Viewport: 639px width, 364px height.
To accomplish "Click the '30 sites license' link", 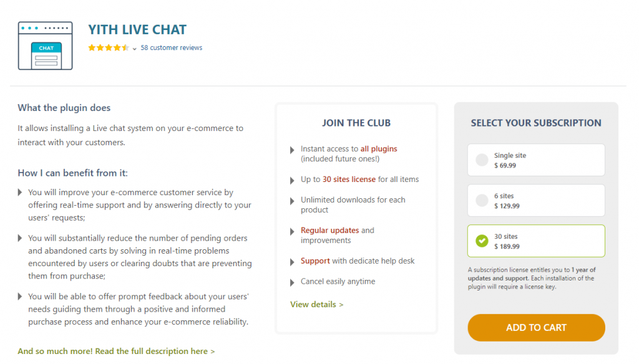I will [349, 180].
